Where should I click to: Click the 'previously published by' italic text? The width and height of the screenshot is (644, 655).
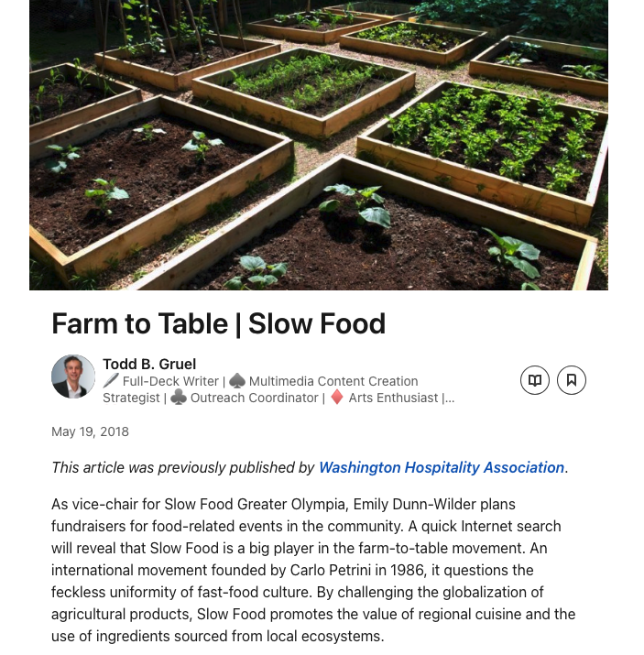click(183, 467)
